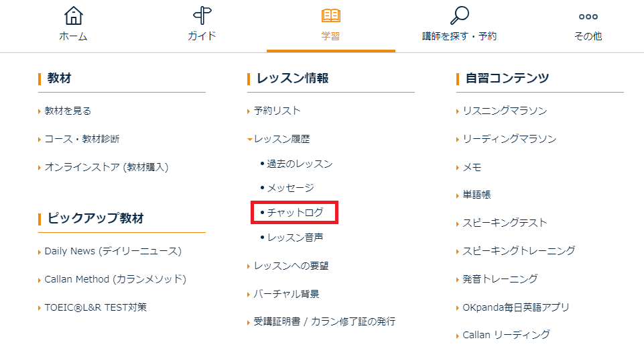Open the スピーキングテスト link
The width and height of the screenshot is (644, 355).
point(505,223)
